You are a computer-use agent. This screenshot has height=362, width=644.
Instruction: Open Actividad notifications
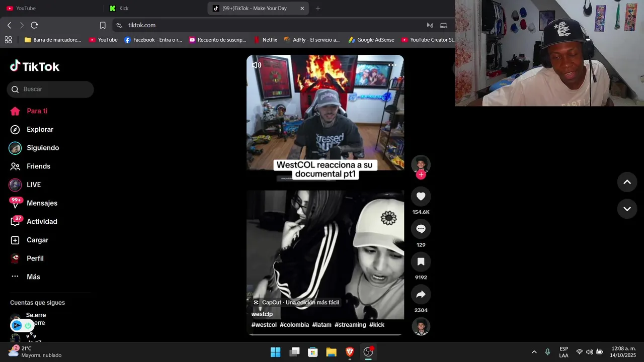(33, 222)
